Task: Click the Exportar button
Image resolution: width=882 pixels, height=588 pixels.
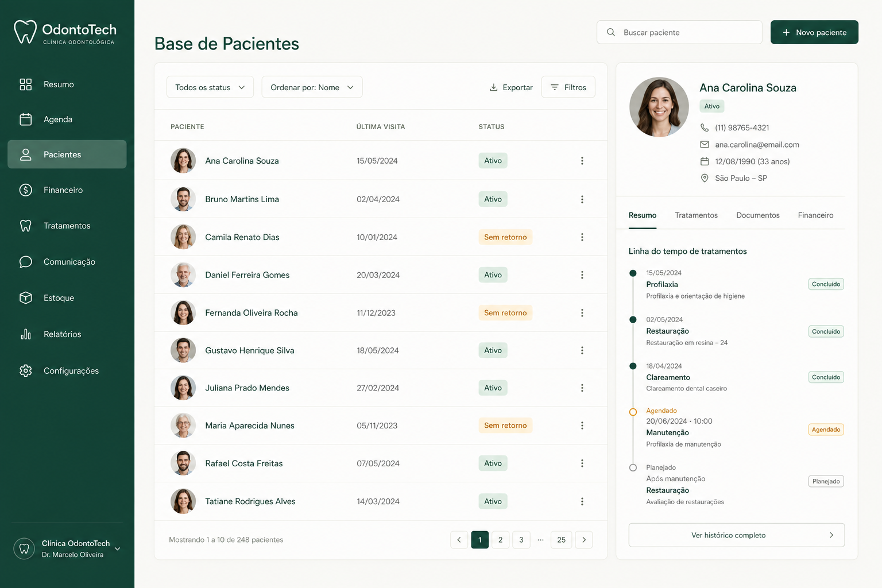Action: [511, 87]
